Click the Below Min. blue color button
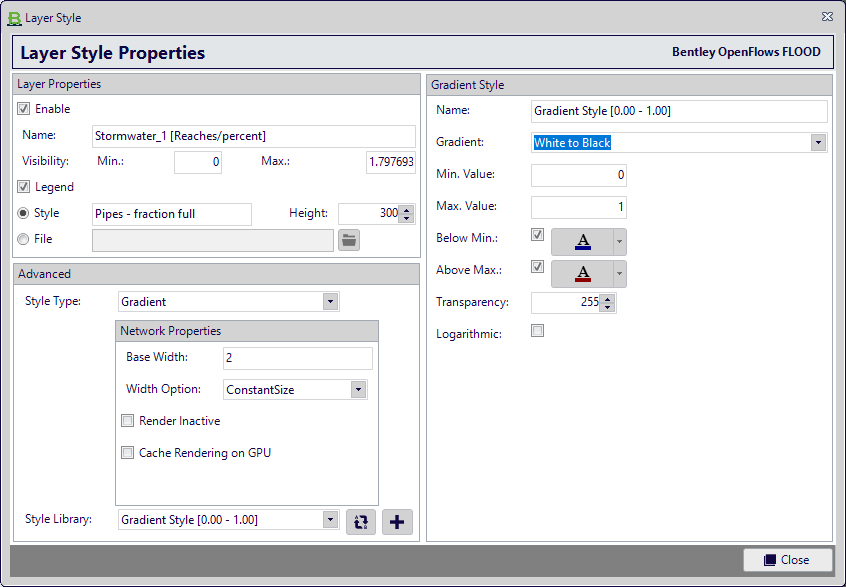This screenshot has width=846, height=587. (x=582, y=242)
